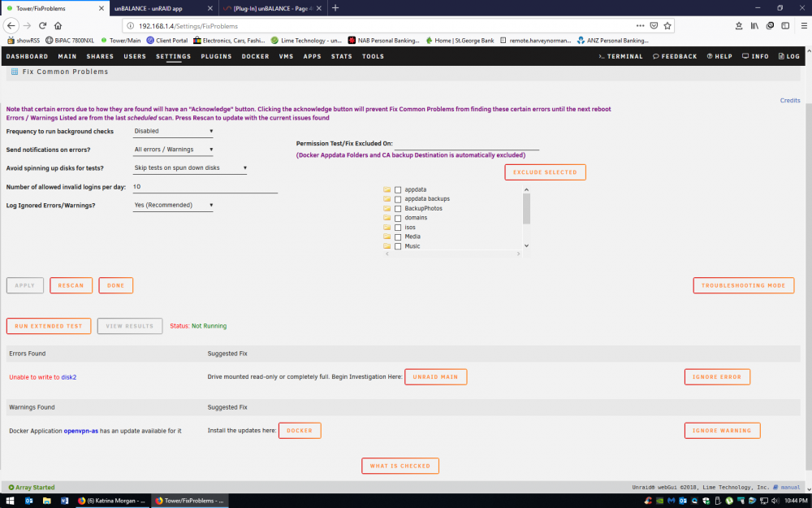The height and width of the screenshot is (508, 812).
Task: Reload the current page
Action: coord(42,25)
